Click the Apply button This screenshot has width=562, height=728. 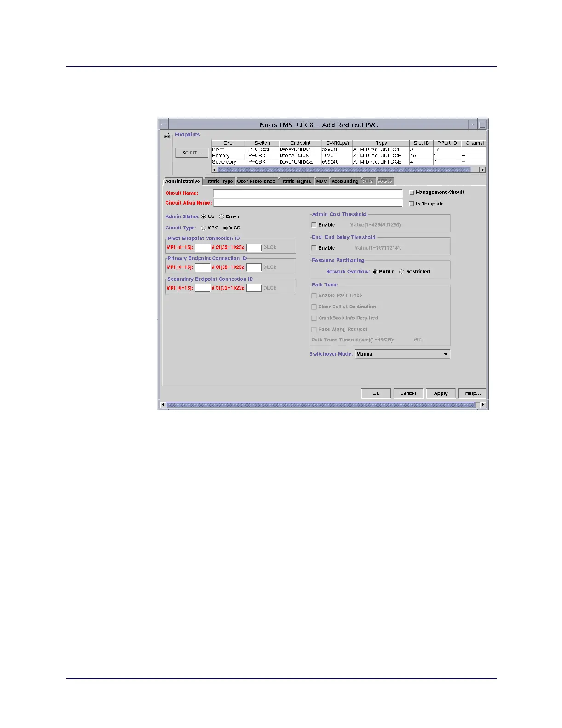pyautogui.click(x=441, y=393)
